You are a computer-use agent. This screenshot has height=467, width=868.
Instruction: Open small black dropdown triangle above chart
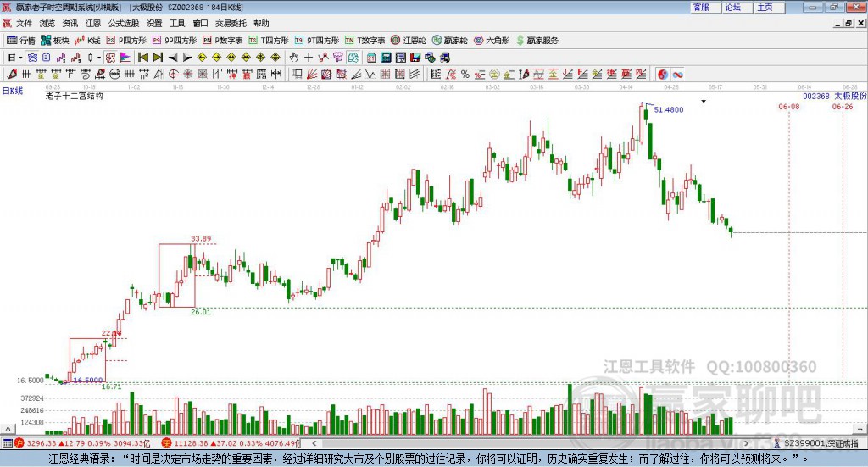pyautogui.click(x=704, y=101)
